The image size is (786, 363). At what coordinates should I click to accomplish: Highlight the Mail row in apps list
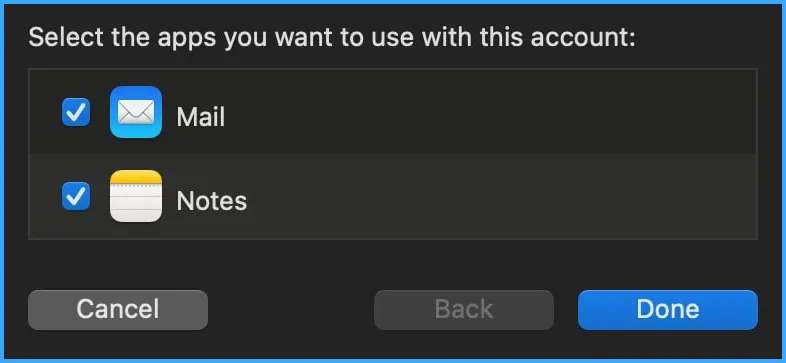393,112
